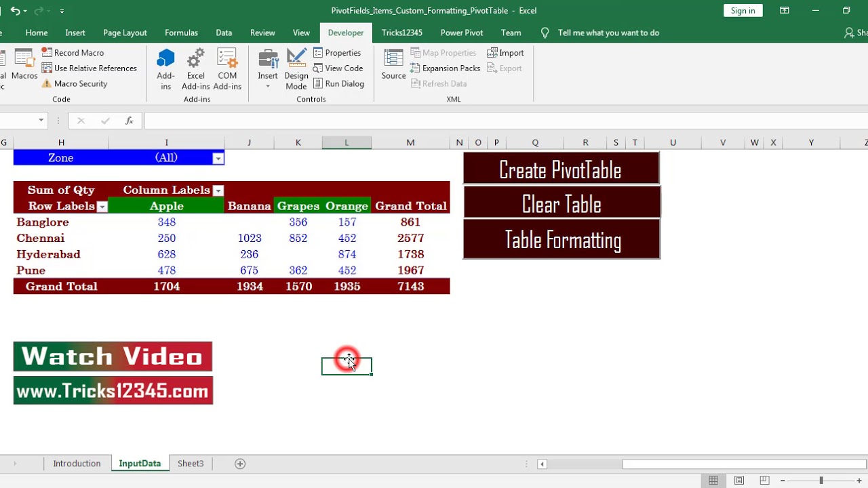Open the Team tab

tap(511, 33)
